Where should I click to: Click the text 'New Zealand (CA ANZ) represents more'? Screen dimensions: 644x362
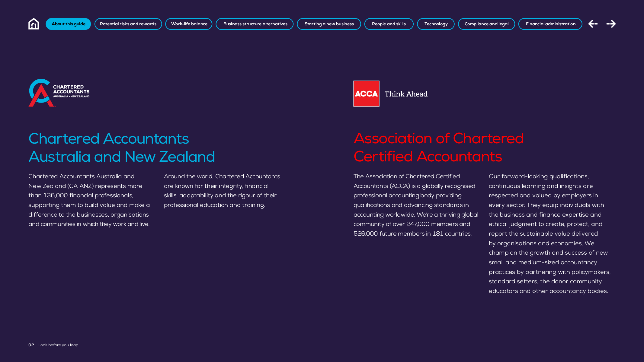(x=85, y=186)
